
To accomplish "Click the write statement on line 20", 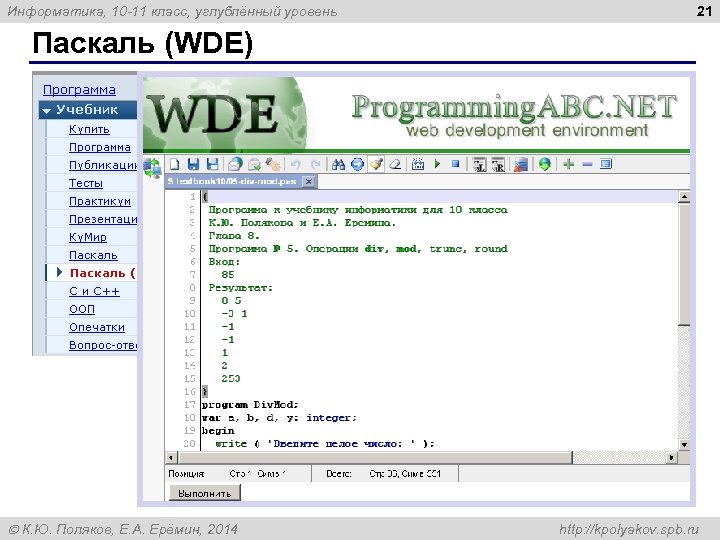I will coord(325,444).
